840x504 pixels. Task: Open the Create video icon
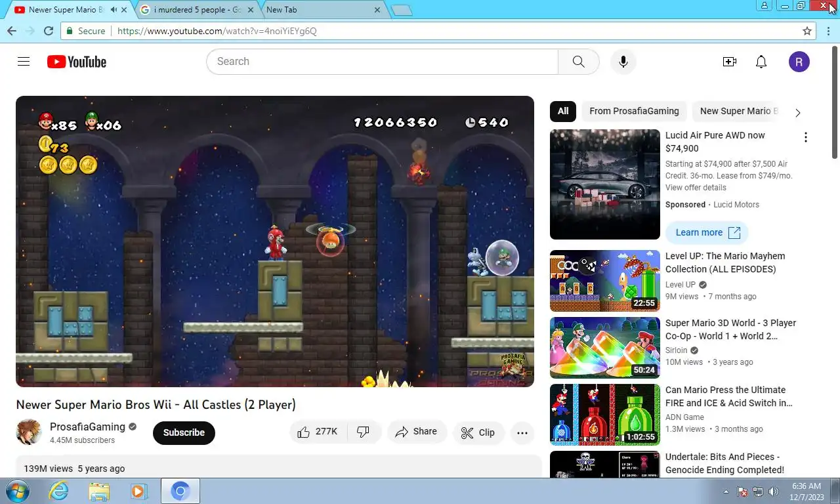pyautogui.click(x=729, y=62)
